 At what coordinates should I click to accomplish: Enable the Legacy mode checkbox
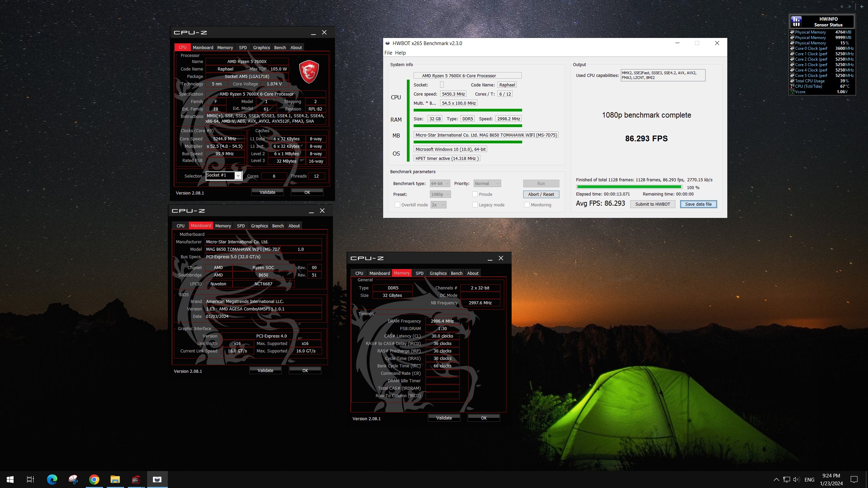point(475,205)
